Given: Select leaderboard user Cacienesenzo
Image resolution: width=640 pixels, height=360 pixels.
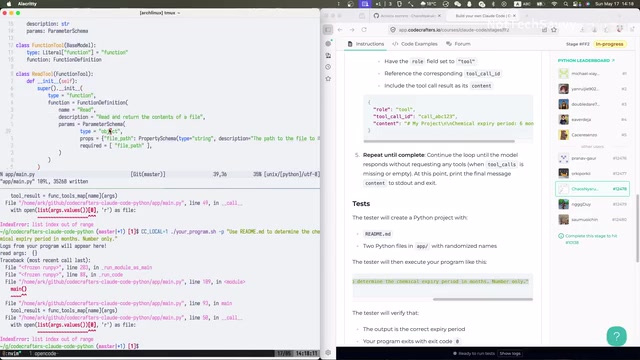Looking at the screenshot, I should tap(592, 135).
